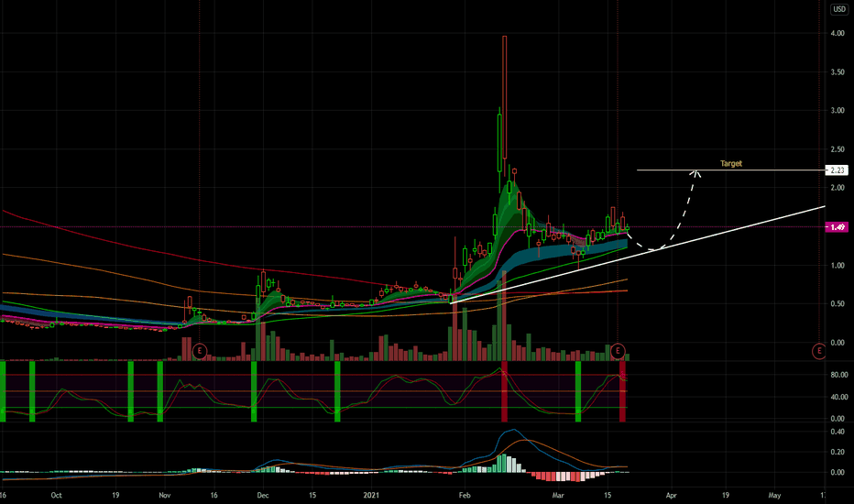Click the 3.50 price axis label
This screenshot has height=504, width=854.
tap(838, 71)
